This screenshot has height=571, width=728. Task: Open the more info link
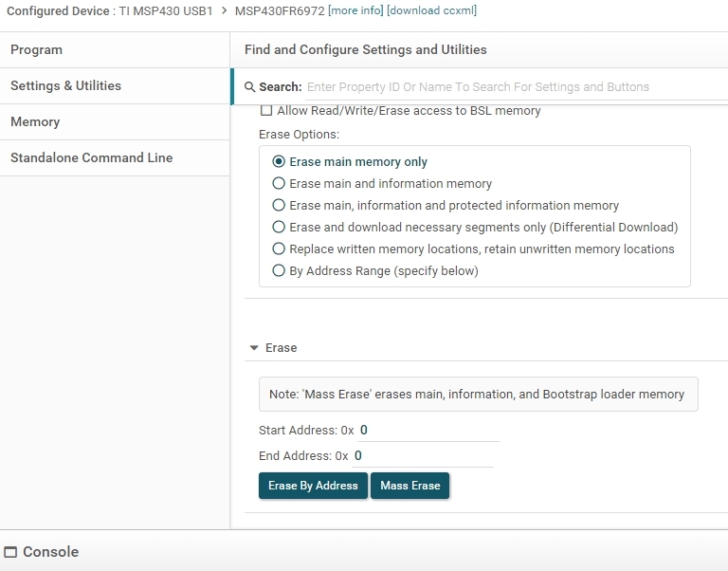[x=355, y=11]
